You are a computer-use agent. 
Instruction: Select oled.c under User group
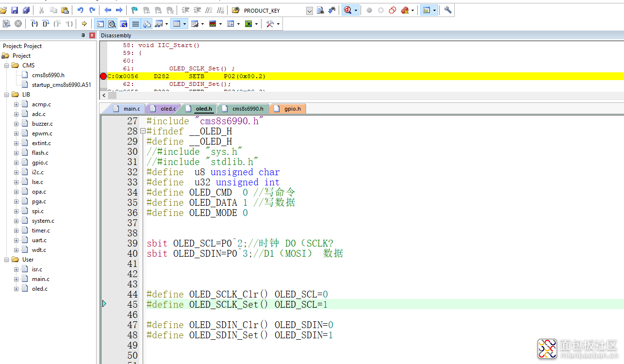(40, 289)
